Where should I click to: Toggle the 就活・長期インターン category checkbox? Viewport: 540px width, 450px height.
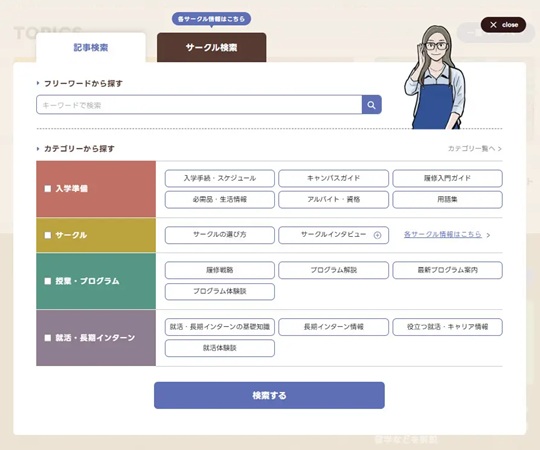(x=48, y=338)
